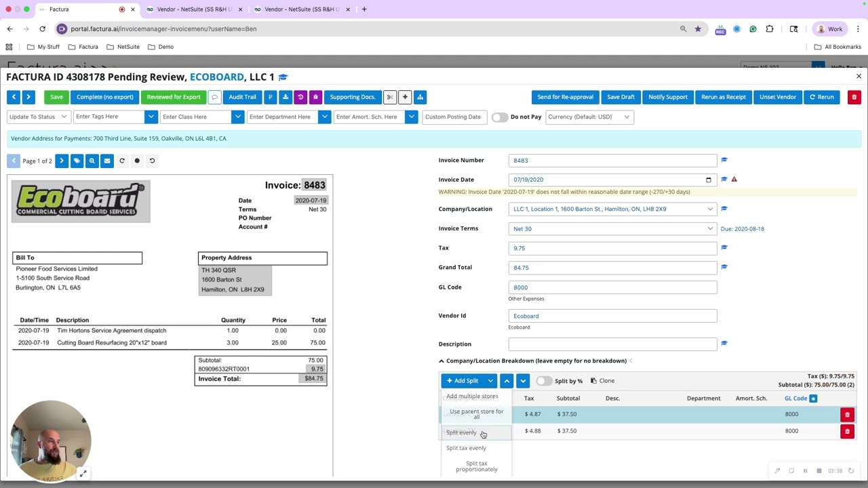Click the envelope email icon in viewer toolbar
Screen dimensions: 868x488
(106, 161)
